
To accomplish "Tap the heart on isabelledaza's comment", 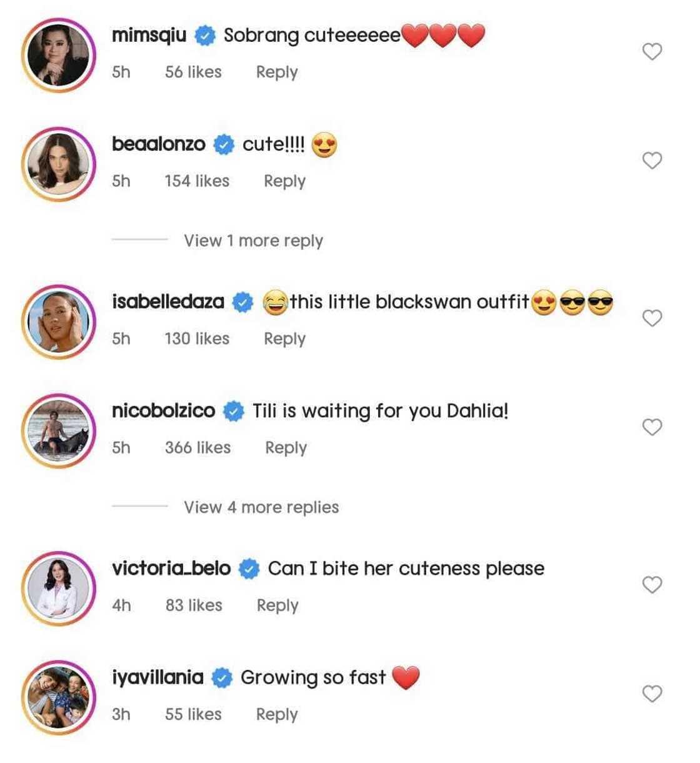I will pos(652,318).
